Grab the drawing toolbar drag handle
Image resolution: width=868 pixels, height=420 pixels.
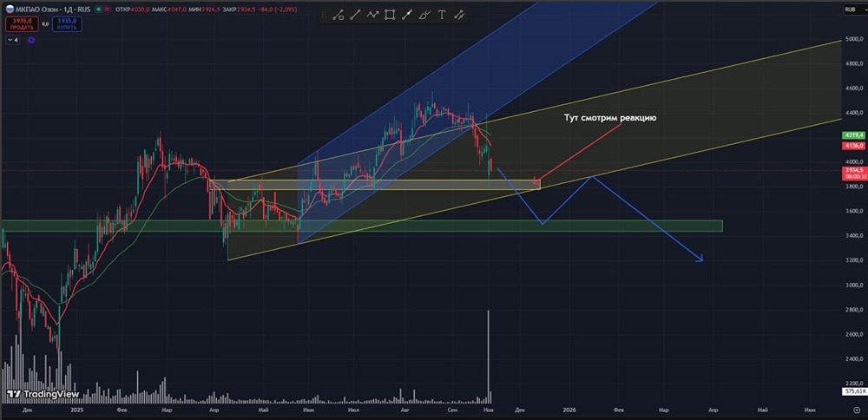coord(325,16)
